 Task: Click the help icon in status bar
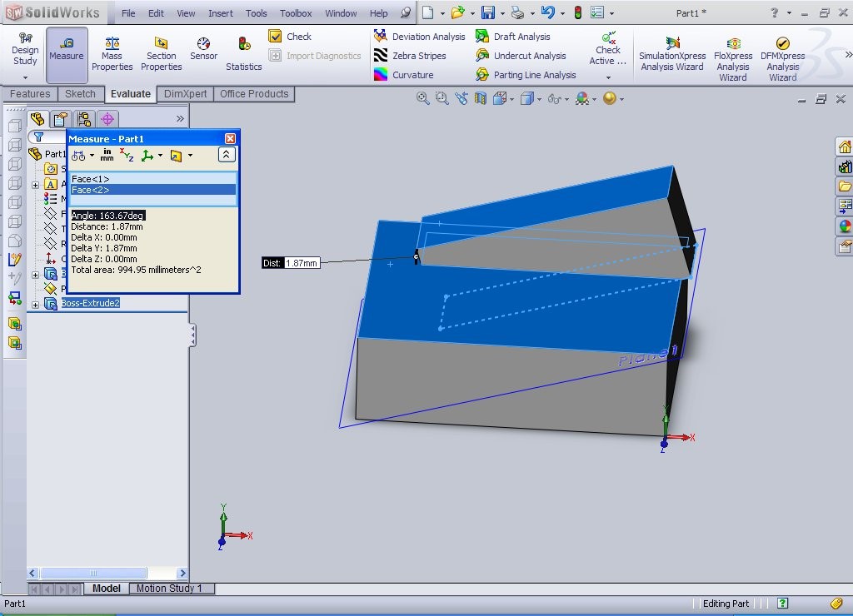(783, 603)
